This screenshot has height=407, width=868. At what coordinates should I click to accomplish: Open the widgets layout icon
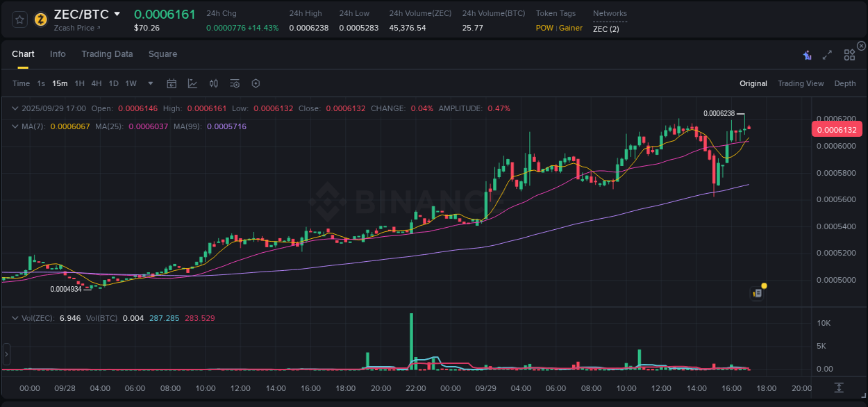[x=850, y=54]
